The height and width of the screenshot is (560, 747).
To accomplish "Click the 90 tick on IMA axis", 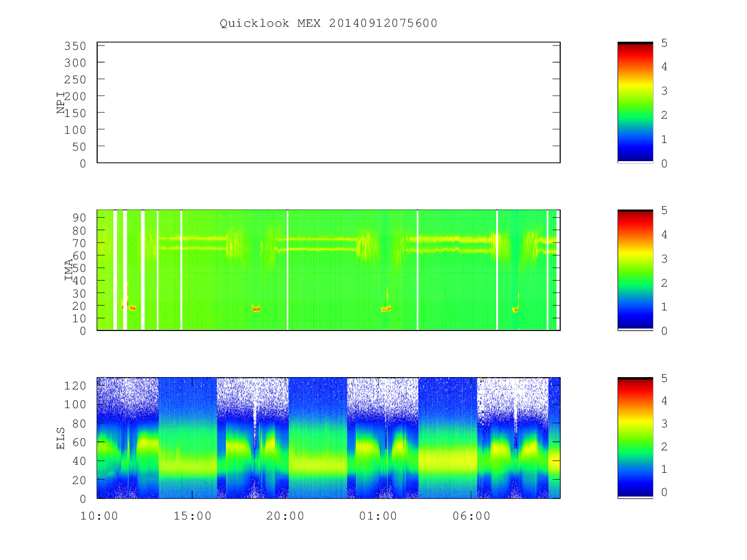I will point(78,218).
